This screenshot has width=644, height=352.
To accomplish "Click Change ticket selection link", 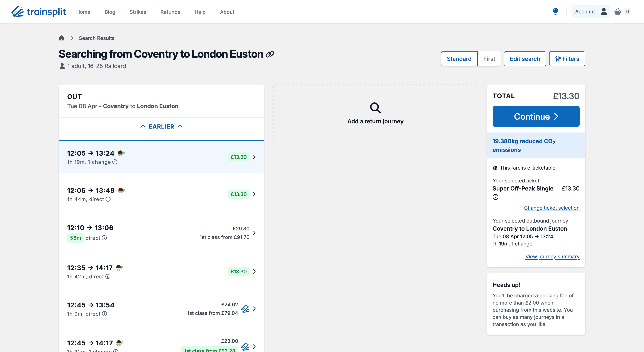I will point(551,208).
